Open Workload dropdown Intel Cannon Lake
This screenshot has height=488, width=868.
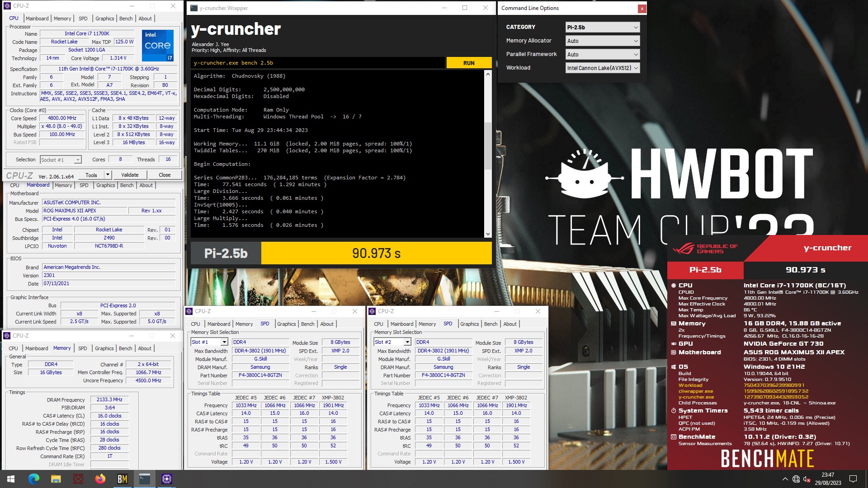click(603, 68)
